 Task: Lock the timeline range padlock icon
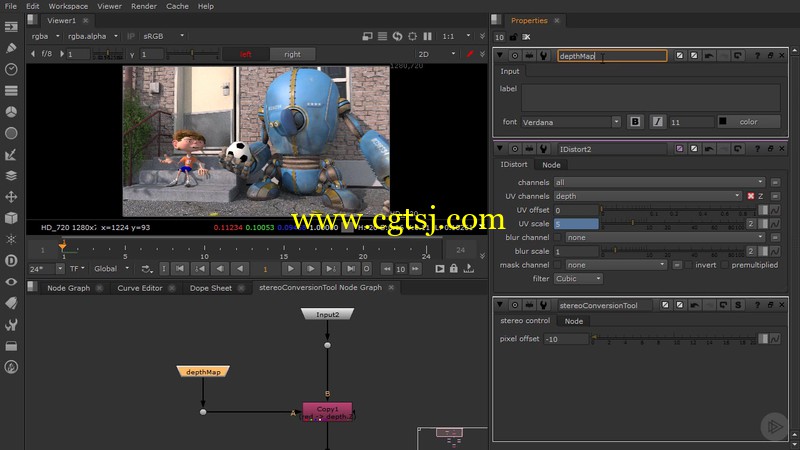(x=454, y=268)
